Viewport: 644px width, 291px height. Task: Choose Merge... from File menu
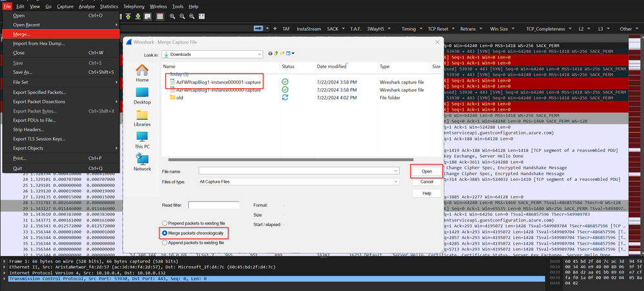tap(61, 35)
